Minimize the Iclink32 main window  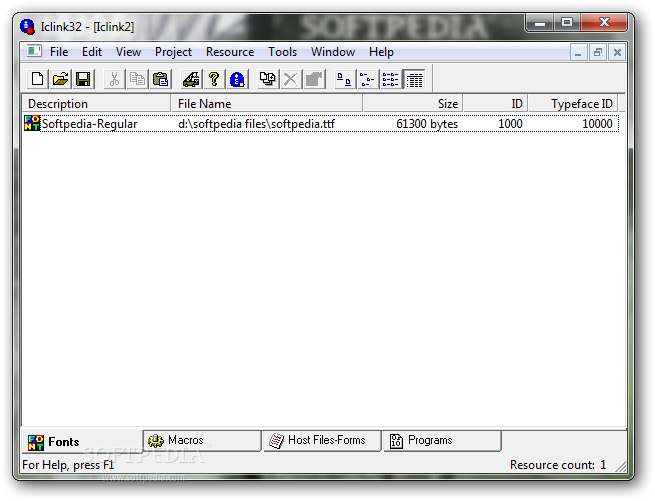click(x=540, y=23)
